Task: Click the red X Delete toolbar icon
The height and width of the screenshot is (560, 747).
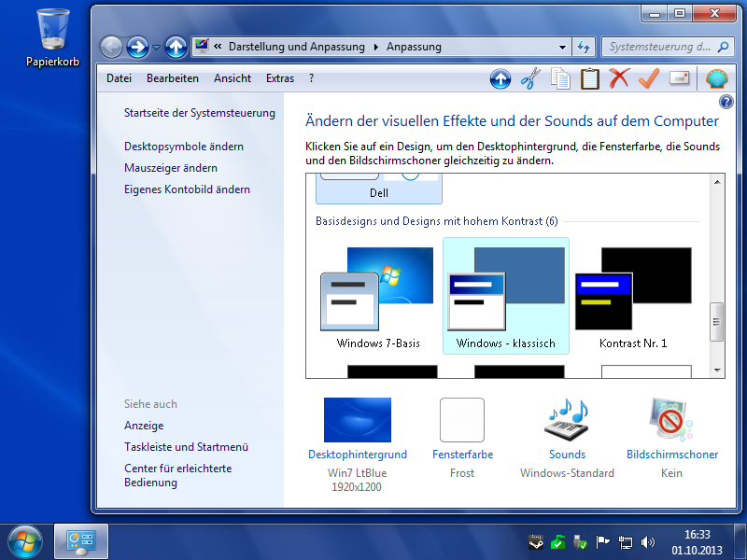Action: click(619, 78)
